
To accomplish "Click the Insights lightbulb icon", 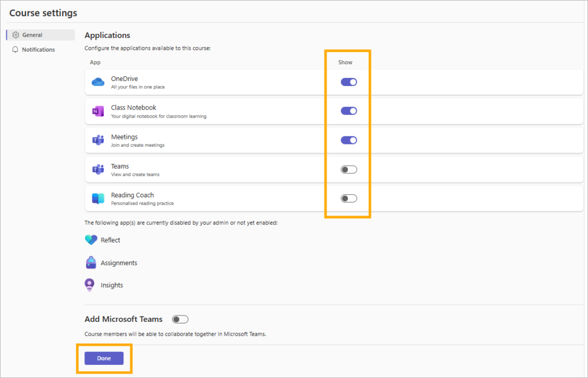I will [x=89, y=285].
